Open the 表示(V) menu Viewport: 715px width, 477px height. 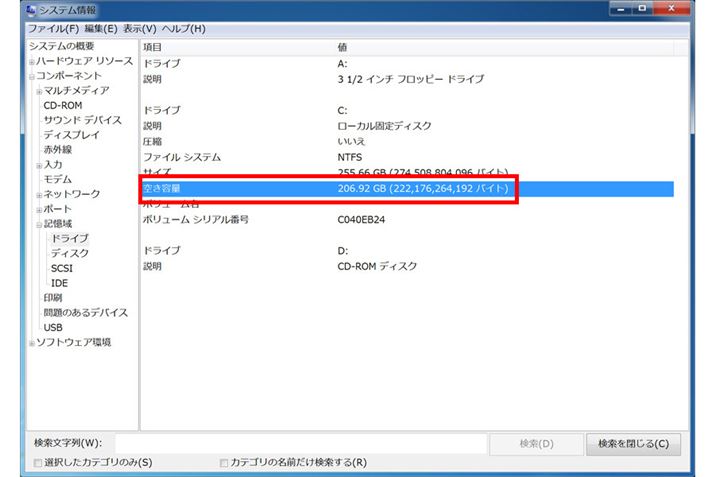[x=140, y=29]
